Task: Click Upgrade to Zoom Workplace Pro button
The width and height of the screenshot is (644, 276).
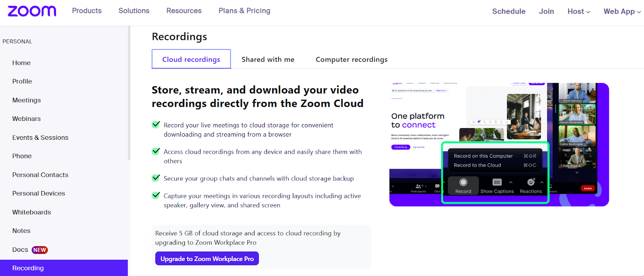Action: point(207,259)
